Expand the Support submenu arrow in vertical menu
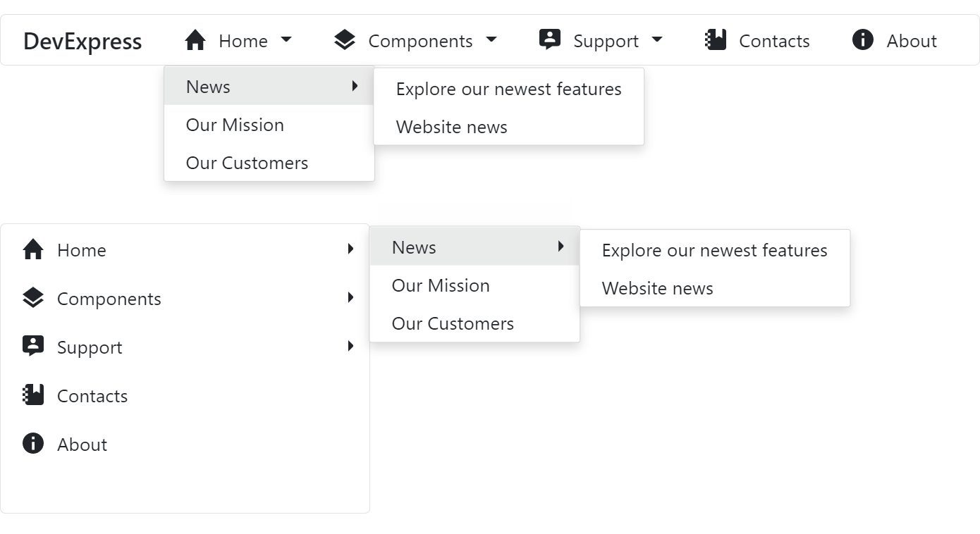The width and height of the screenshot is (980, 534). 350,346
